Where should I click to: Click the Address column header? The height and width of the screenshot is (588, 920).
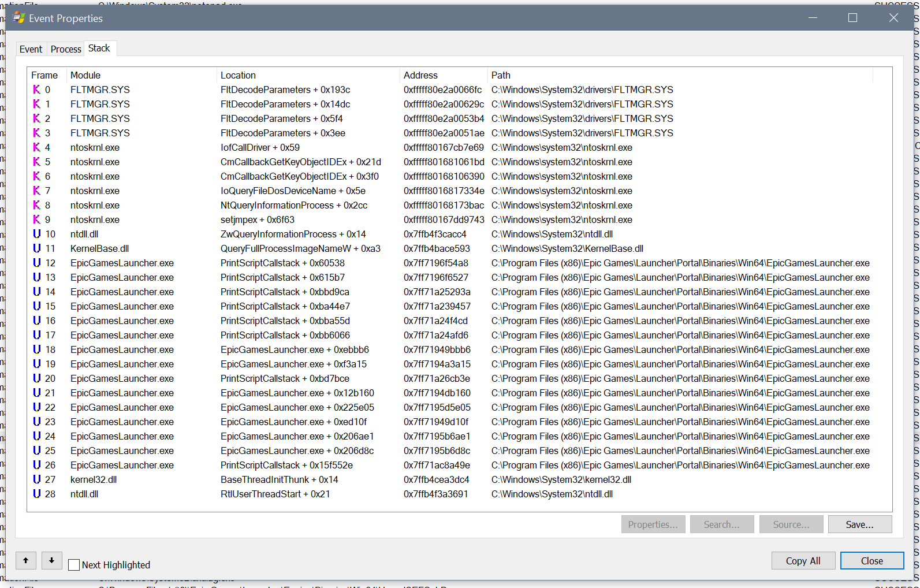pyautogui.click(x=444, y=75)
